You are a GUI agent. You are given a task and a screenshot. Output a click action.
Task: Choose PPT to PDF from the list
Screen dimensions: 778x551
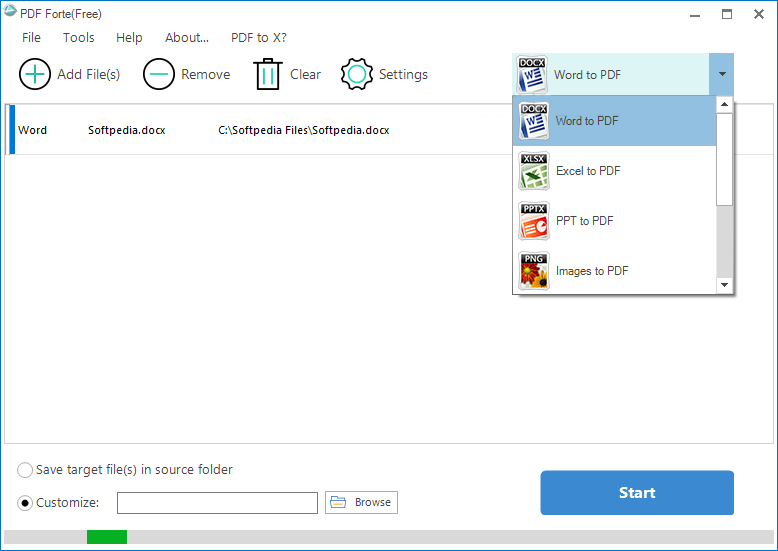[x=614, y=221]
